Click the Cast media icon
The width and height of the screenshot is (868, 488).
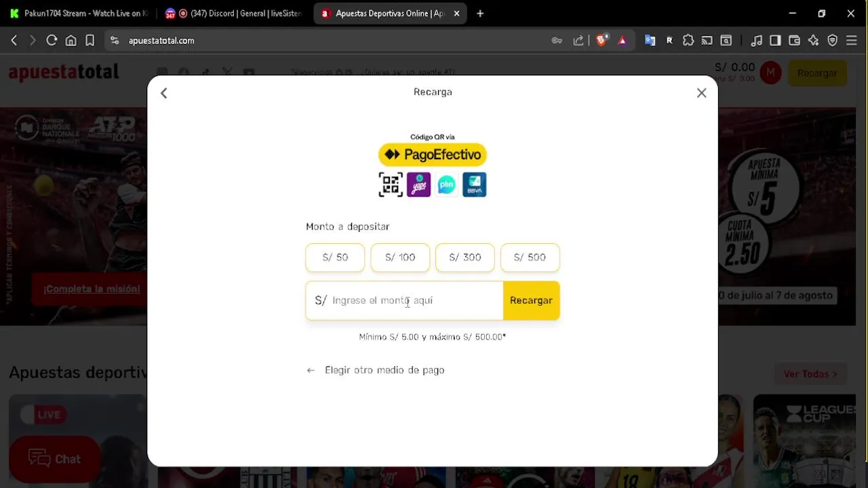point(707,41)
